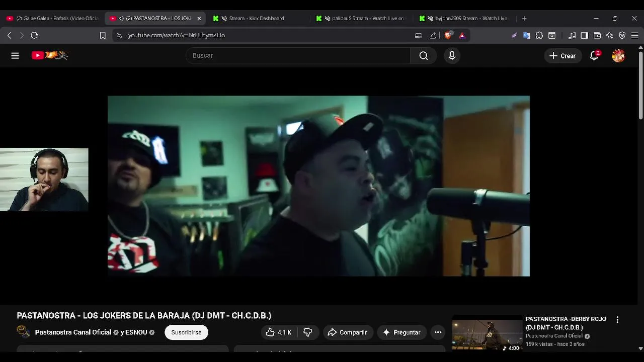Bookmark this page in the browser
Screen dimensions: 644x362
pos(103,35)
